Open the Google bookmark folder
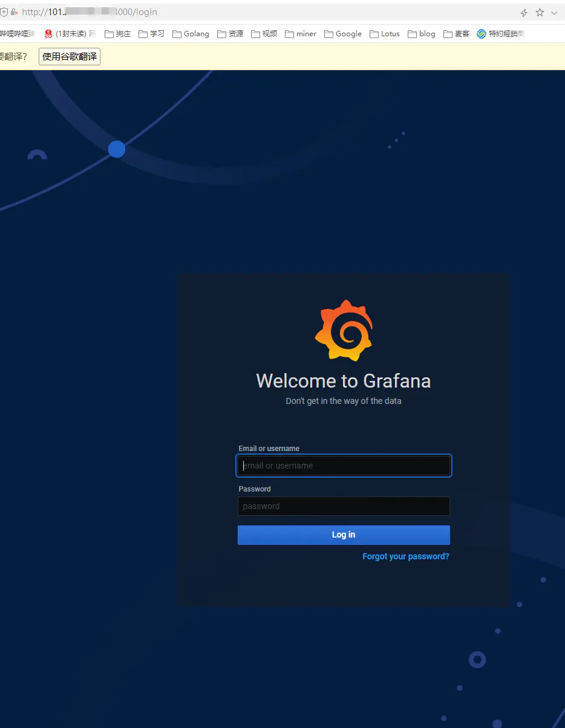 pyautogui.click(x=343, y=34)
